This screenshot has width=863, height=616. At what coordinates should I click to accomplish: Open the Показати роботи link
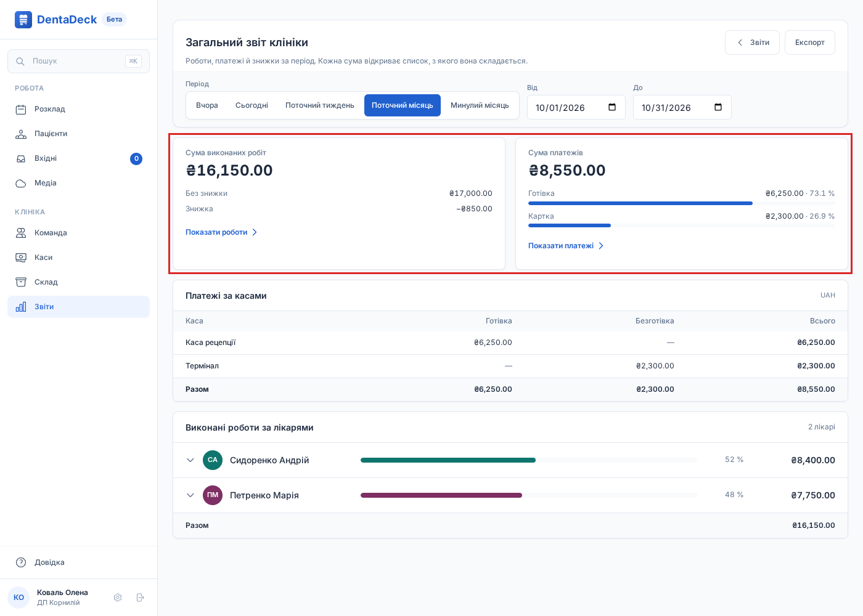tap(221, 232)
